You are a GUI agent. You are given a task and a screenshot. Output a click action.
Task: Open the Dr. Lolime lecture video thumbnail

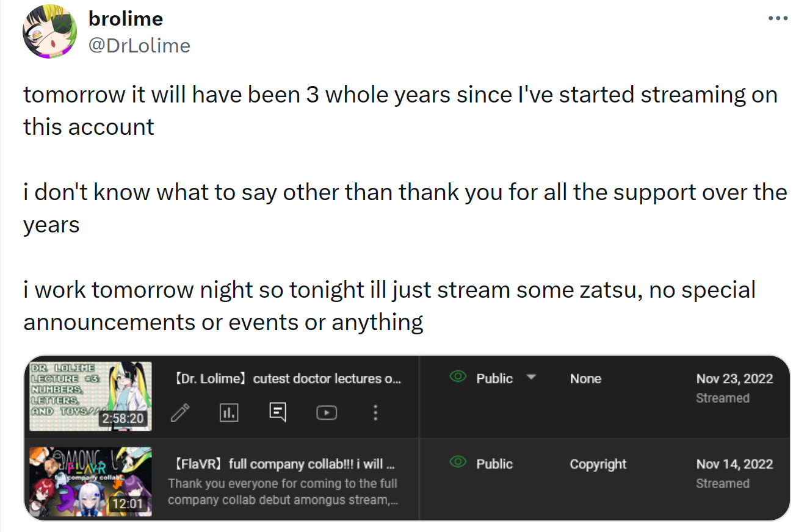[91, 396]
